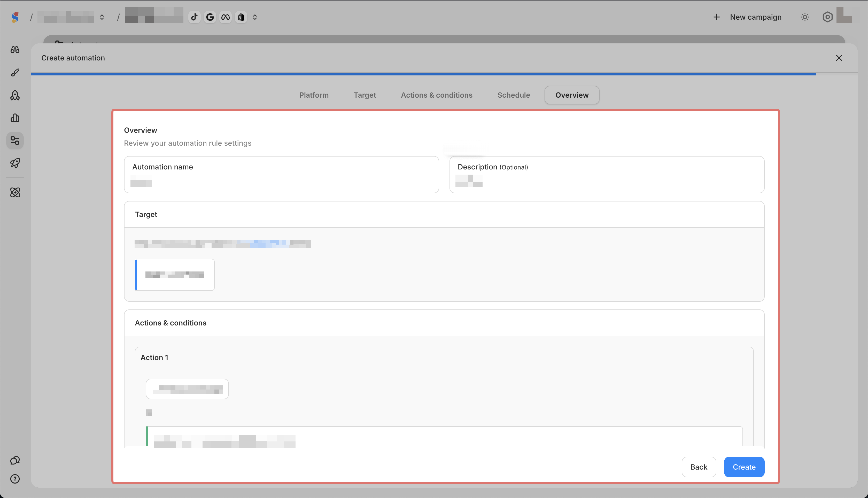Open the chat bubbles icon
The image size is (868, 498).
(x=15, y=460)
